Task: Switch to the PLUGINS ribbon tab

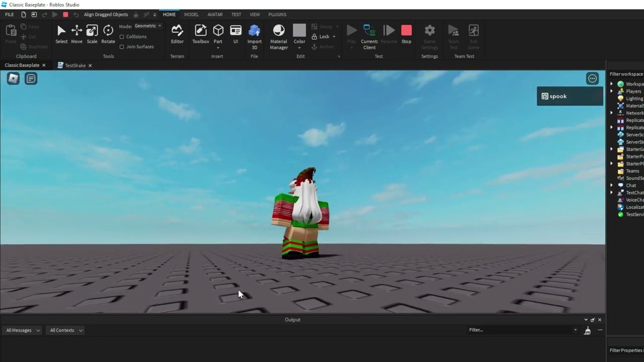Action: pyautogui.click(x=277, y=15)
